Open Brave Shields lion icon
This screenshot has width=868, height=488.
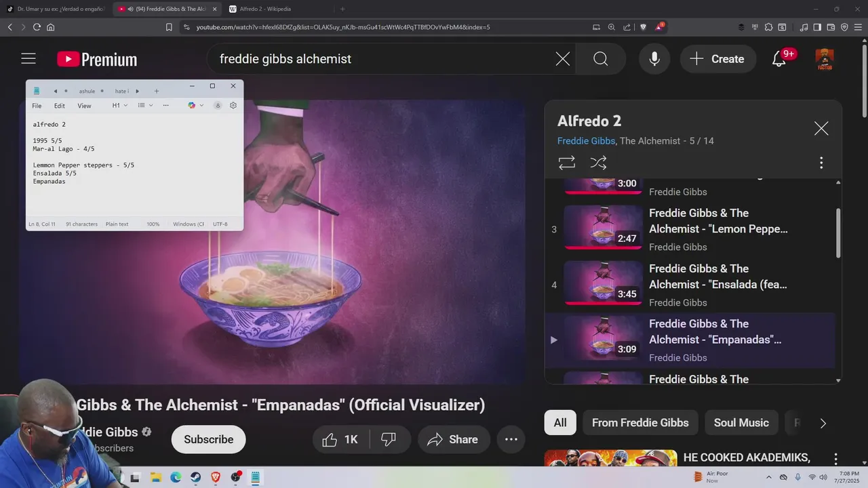tap(644, 27)
